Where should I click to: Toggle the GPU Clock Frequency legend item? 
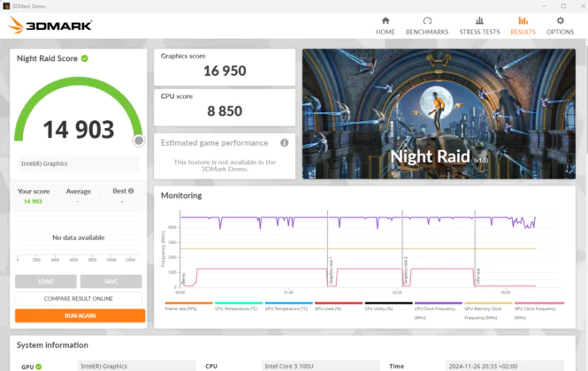tap(538, 311)
